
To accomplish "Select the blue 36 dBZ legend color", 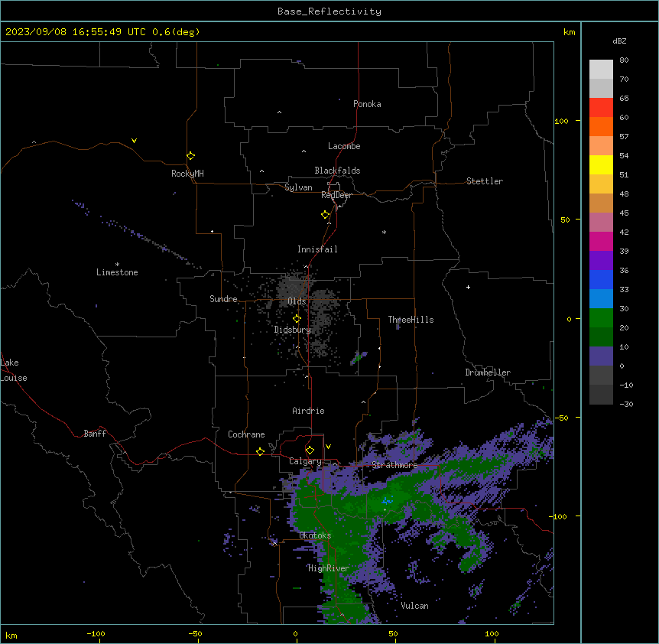I will pos(601,279).
